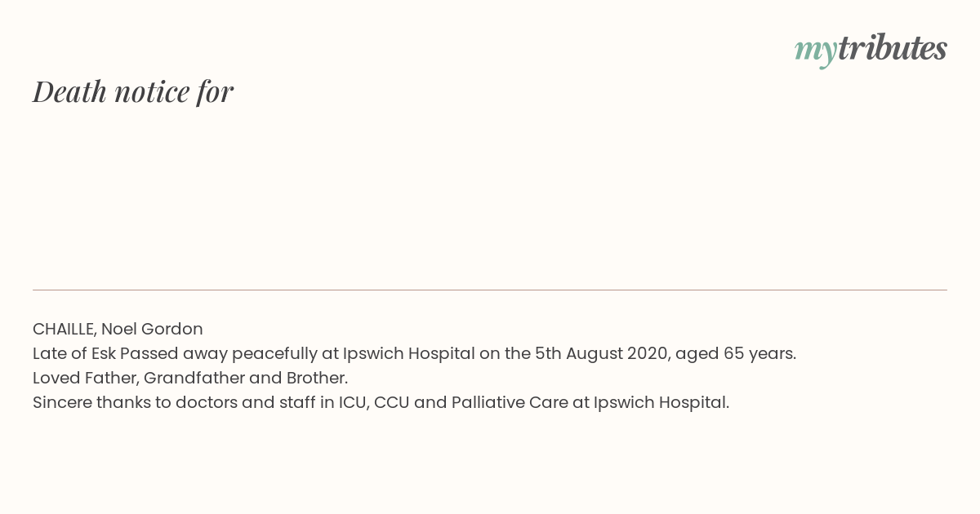Click the word "Grandfather"
Viewport: 980px width, 514px height.
(x=194, y=378)
